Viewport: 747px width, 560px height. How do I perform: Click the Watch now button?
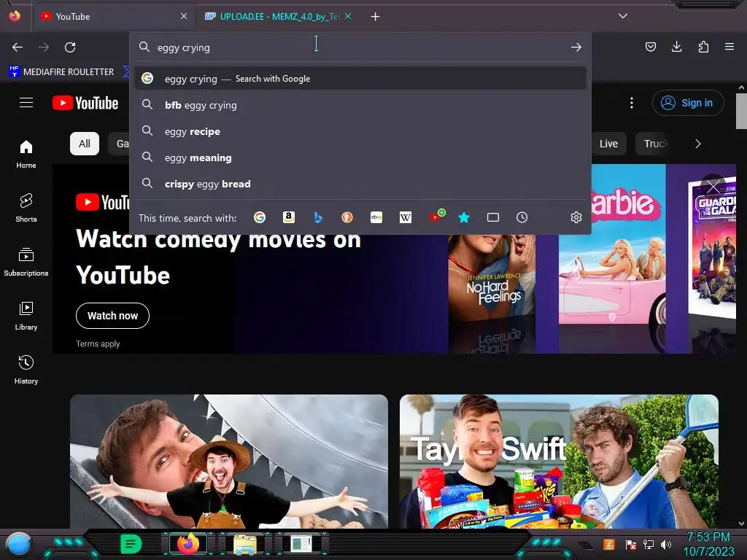112,316
